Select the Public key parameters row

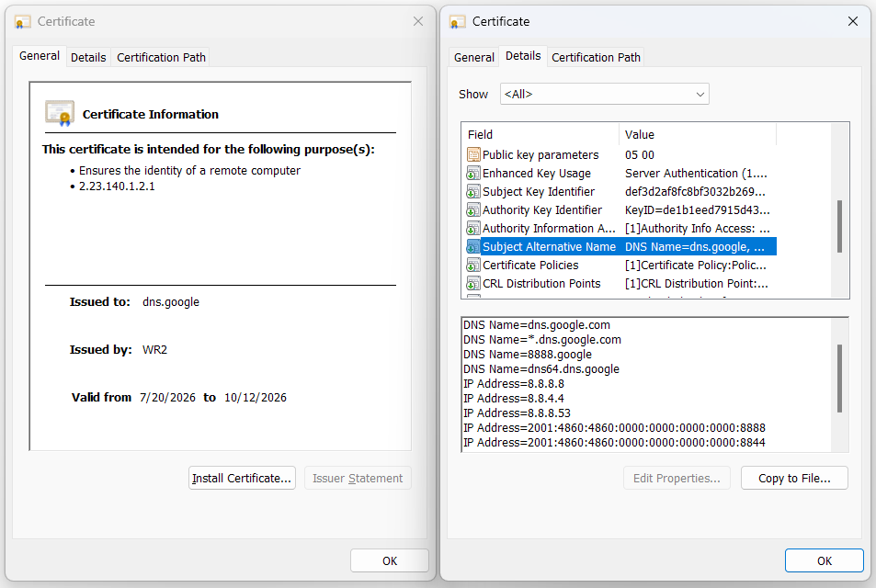click(x=620, y=154)
